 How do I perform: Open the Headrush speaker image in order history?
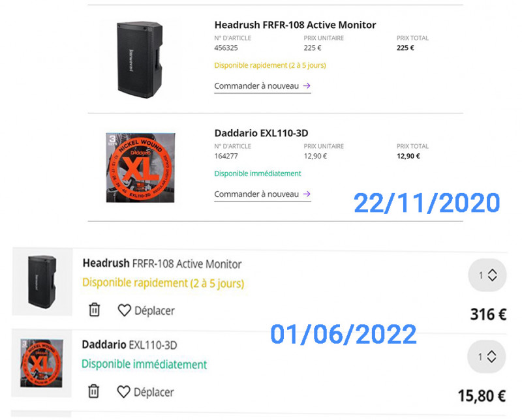click(x=140, y=57)
